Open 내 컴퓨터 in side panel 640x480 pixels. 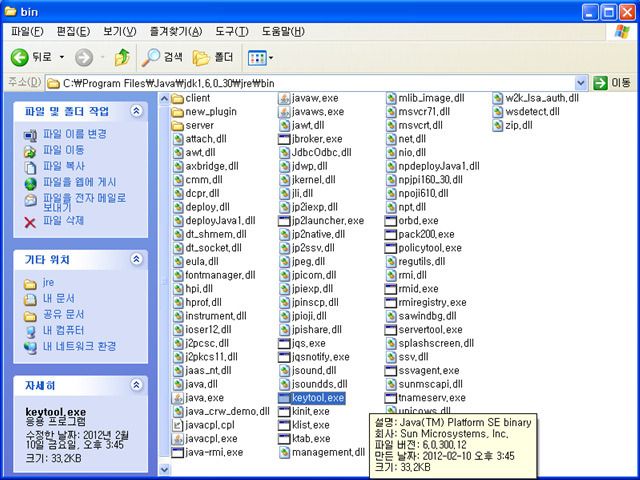(63, 330)
